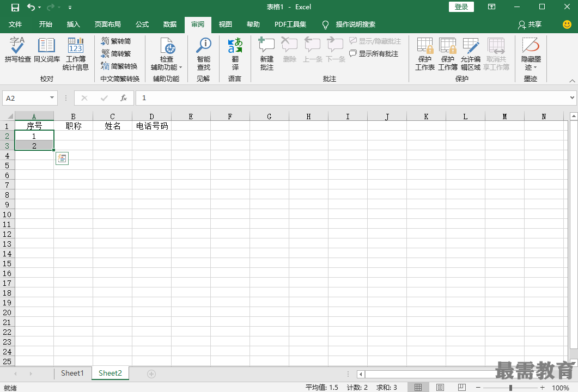578x392 pixels.
Task: Open the thesaurus (同义词库) tool
Action: [47, 50]
